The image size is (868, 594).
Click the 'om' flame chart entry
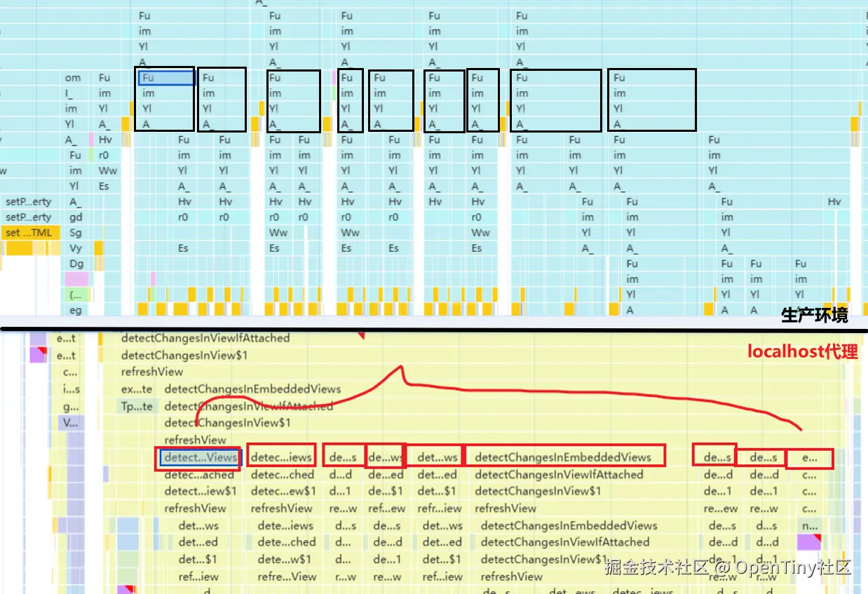tap(73, 78)
